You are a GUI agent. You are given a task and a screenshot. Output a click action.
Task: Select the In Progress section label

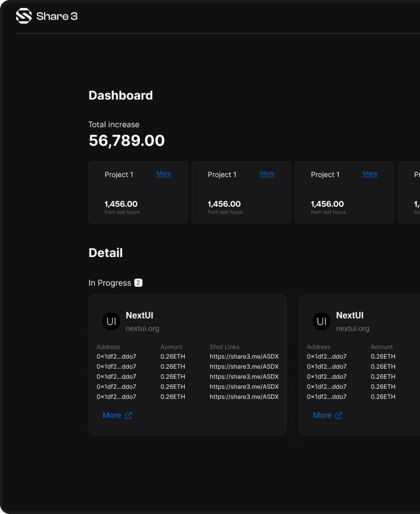point(110,283)
